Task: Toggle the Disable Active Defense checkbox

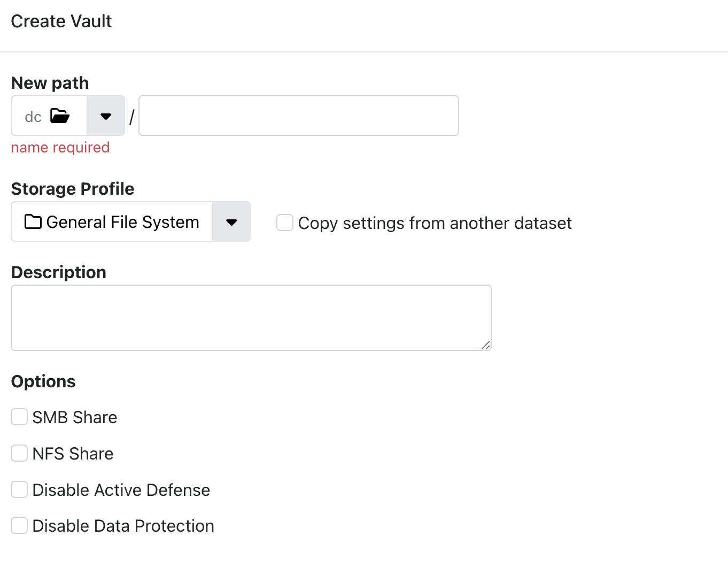Action: [19, 489]
